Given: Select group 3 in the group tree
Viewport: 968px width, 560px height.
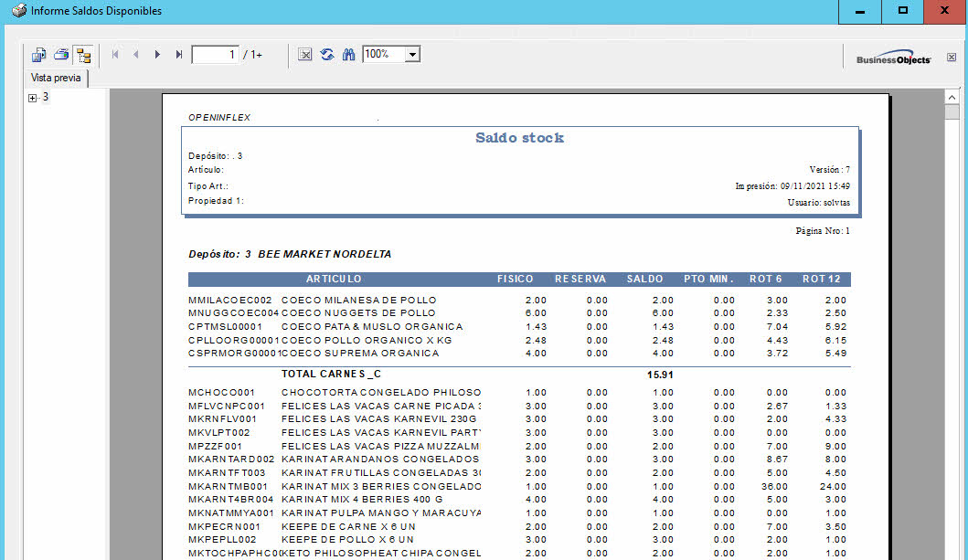Looking at the screenshot, I should coord(45,97).
